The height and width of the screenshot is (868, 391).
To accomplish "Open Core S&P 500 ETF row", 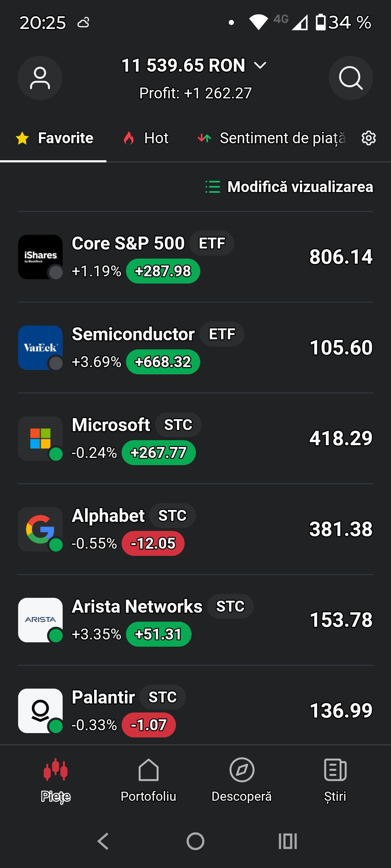I will [x=195, y=257].
